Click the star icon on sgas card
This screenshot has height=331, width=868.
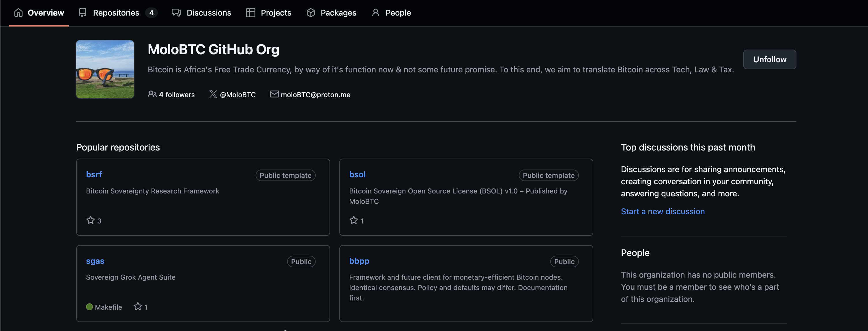138,306
